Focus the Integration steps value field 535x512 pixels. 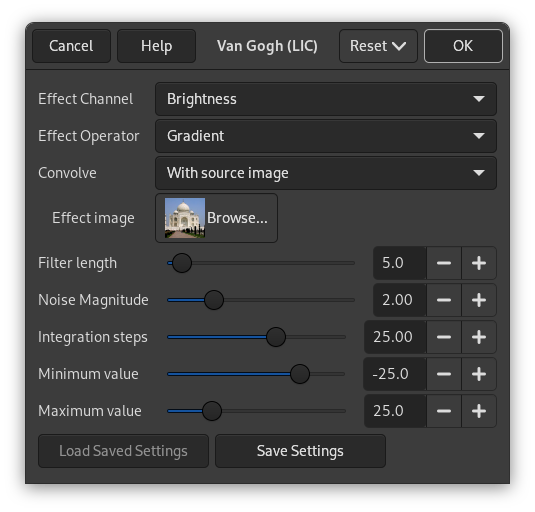tap(395, 337)
